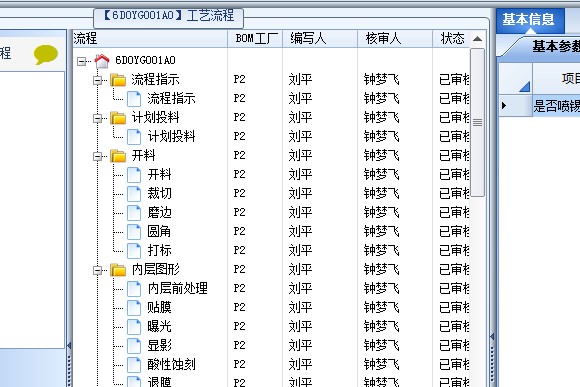The width and height of the screenshot is (580, 387).
Task: Collapse the 计划投料 folder node
Action: tap(97, 118)
